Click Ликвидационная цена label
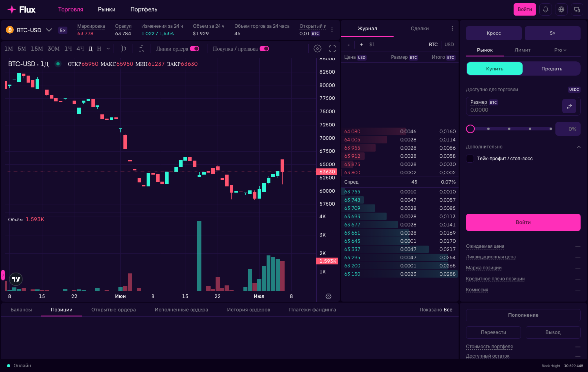 click(x=491, y=257)
